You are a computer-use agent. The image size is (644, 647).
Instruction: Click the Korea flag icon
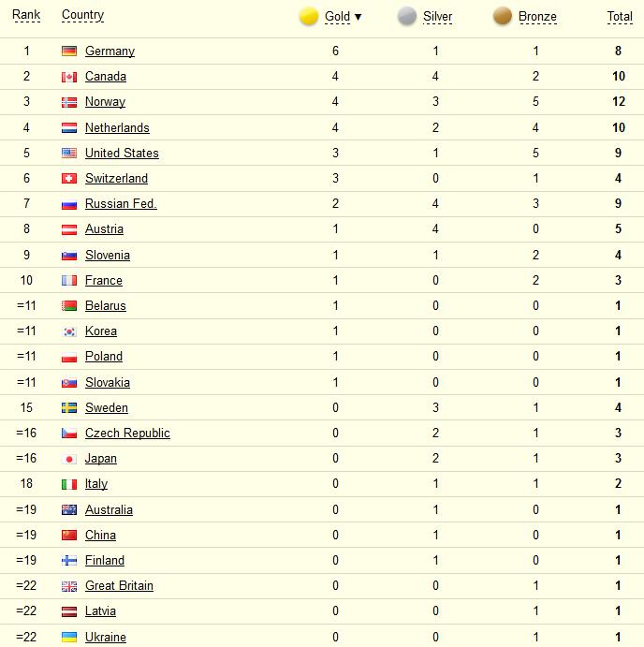click(x=69, y=331)
